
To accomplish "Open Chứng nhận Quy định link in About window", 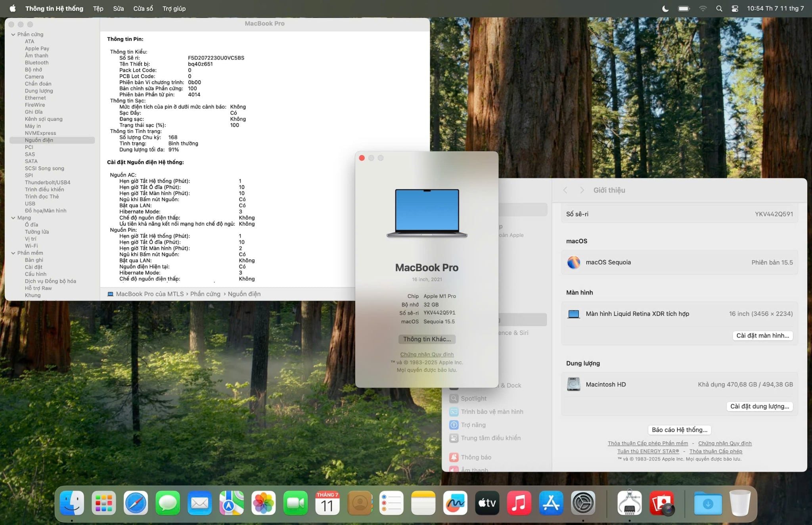I will pos(427,354).
